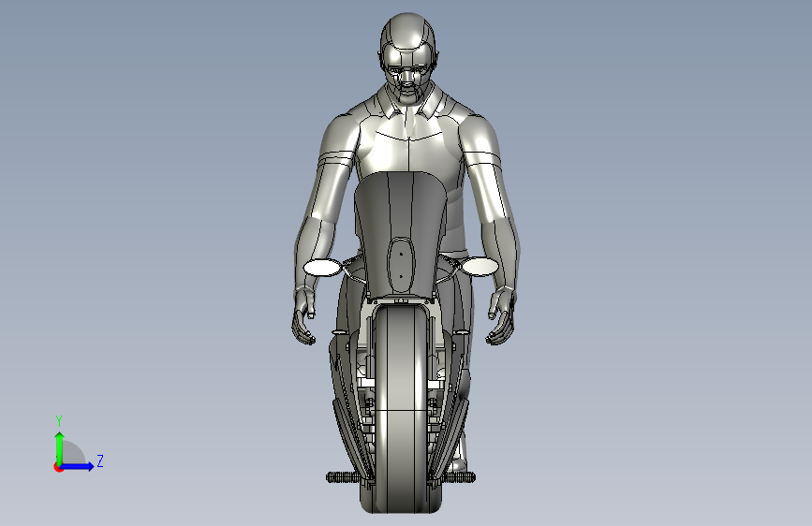Select the mirror on the screen's right side
This screenshot has height=526, width=812.
(479, 266)
